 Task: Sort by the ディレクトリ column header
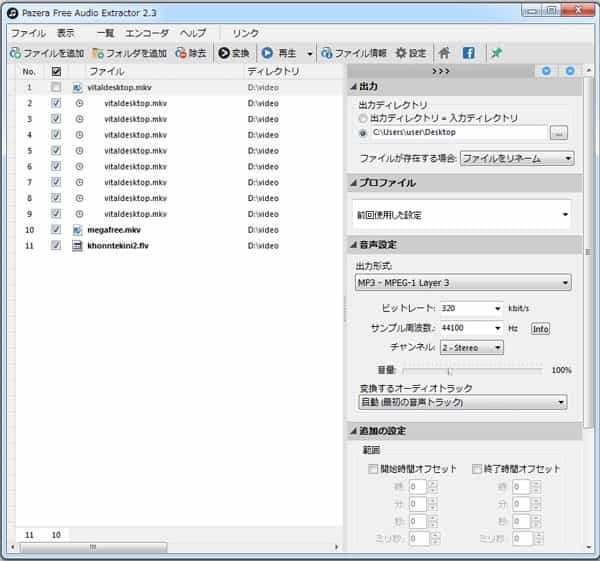[293, 72]
